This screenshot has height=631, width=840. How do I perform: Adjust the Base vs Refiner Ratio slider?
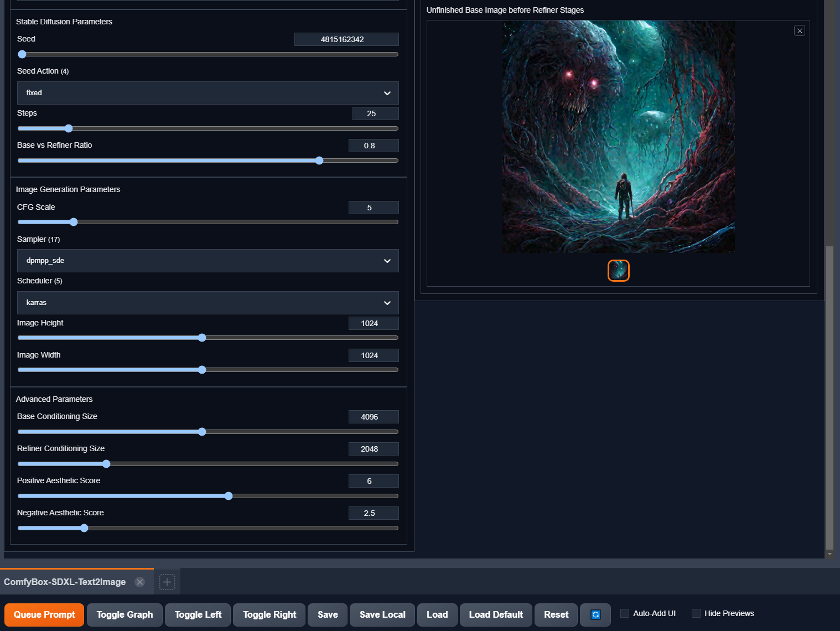(208, 161)
